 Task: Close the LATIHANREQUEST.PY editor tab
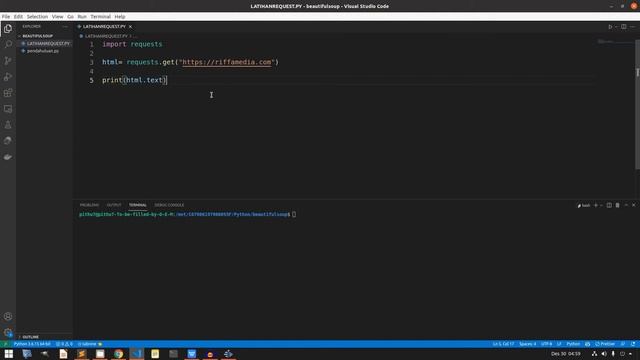point(130,27)
